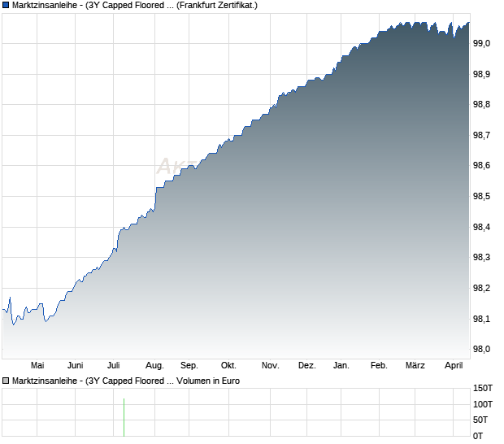The height and width of the screenshot is (444, 504).
Task: Select the 'Dez.' month label
Action: [x=306, y=365]
